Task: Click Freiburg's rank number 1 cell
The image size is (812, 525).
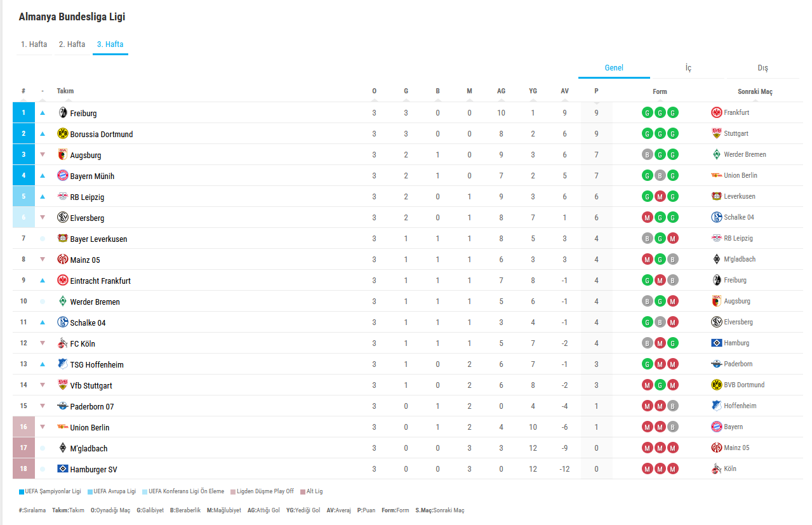Action: (23, 112)
